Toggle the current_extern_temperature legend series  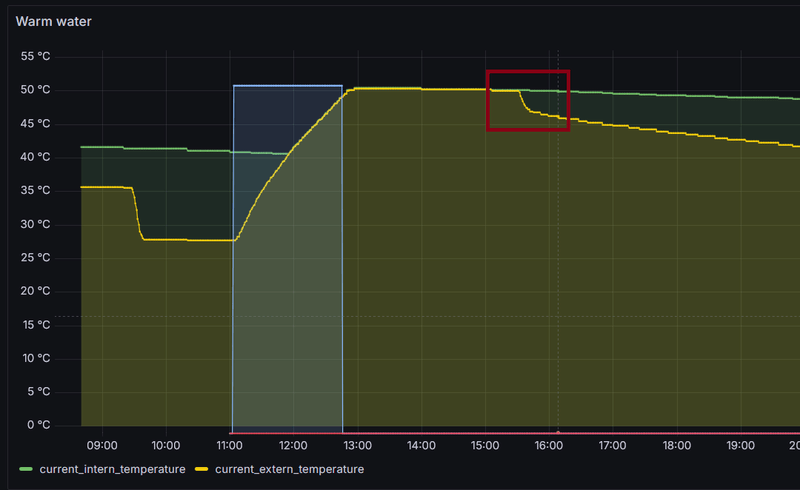tap(289, 469)
